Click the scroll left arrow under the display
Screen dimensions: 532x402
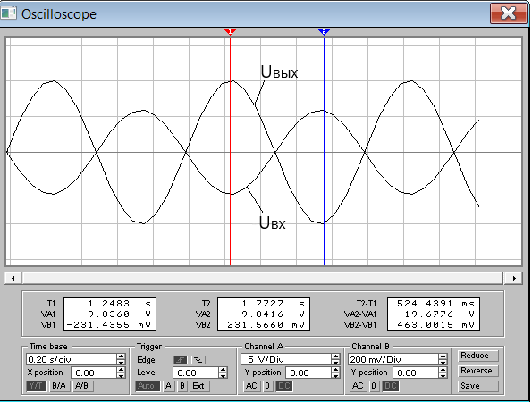click(x=13, y=279)
